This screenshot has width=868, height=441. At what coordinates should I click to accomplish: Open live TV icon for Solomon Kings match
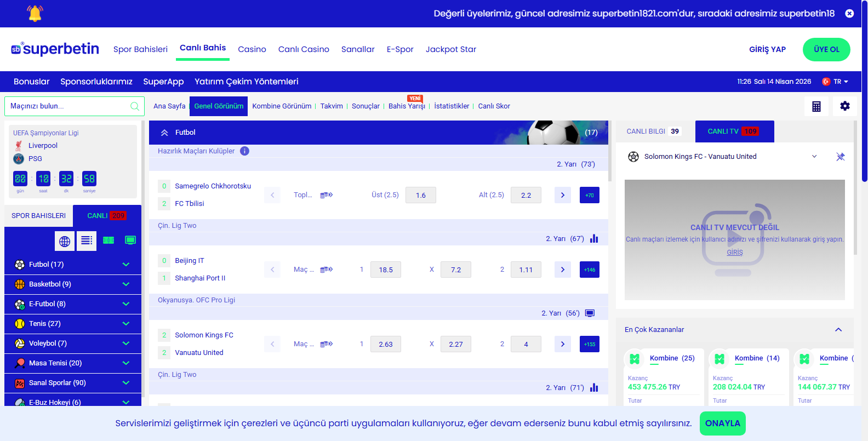tap(590, 313)
